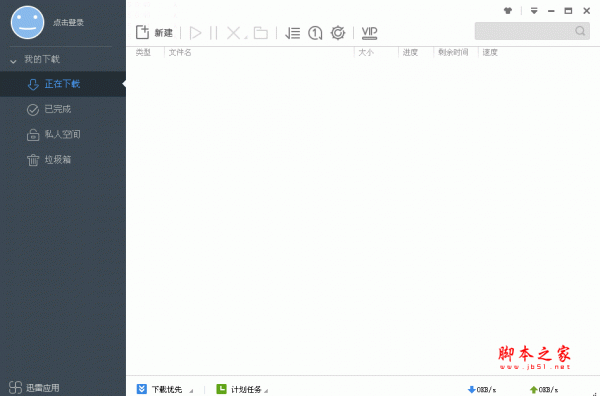Image resolution: width=600 pixels, height=396 pixels.
Task: Click the 新建 label text
Action: [164, 33]
